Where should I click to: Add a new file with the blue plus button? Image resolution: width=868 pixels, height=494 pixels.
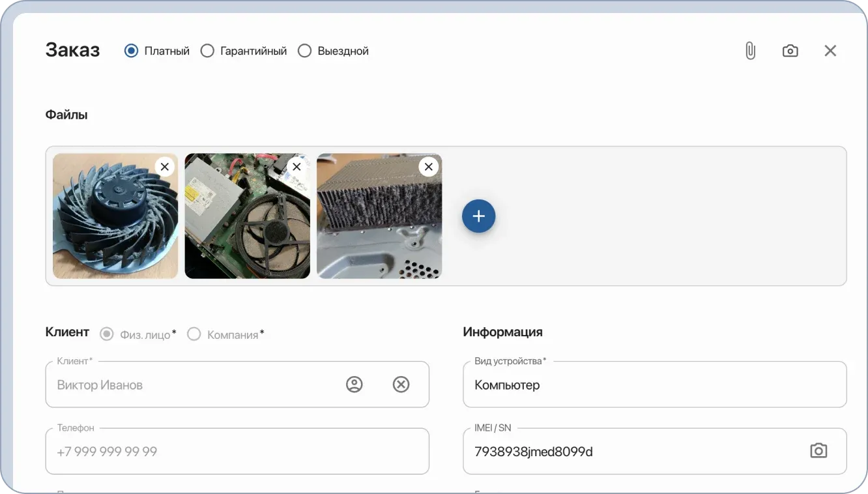pyautogui.click(x=479, y=216)
